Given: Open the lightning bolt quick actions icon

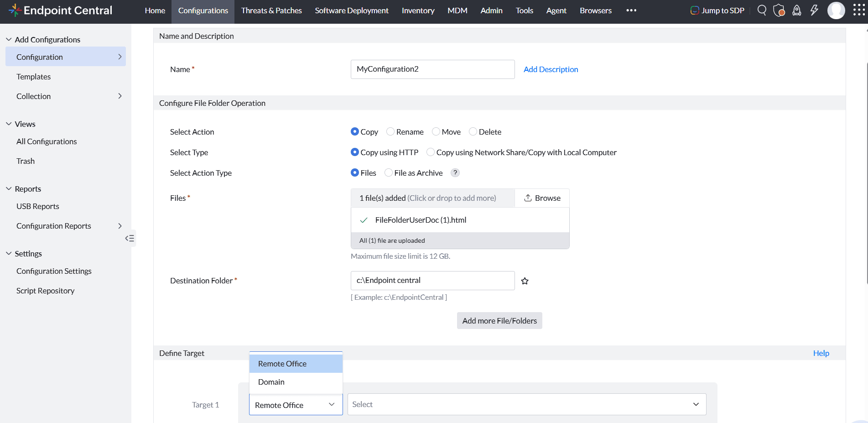Looking at the screenshot, I should 814,10.
